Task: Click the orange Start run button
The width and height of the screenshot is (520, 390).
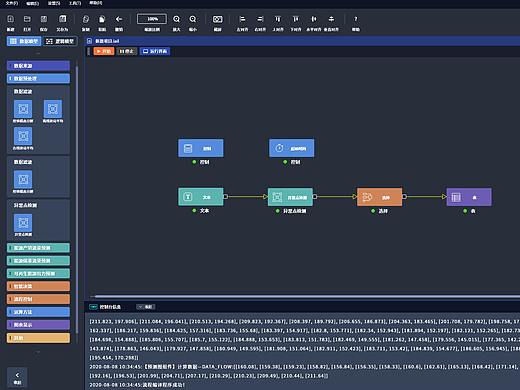Action: [x=104, y=51]
